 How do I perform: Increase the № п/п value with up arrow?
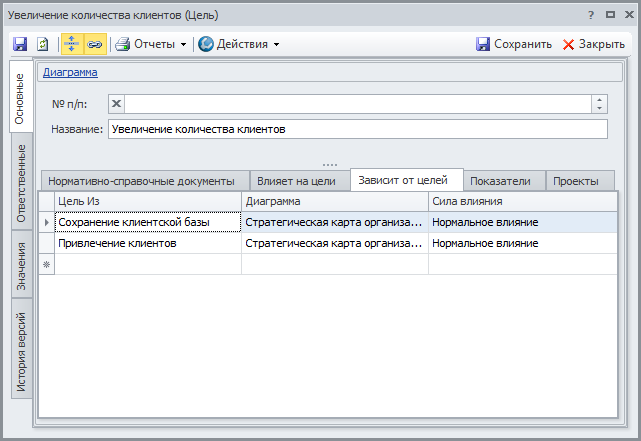pos(599,100)
